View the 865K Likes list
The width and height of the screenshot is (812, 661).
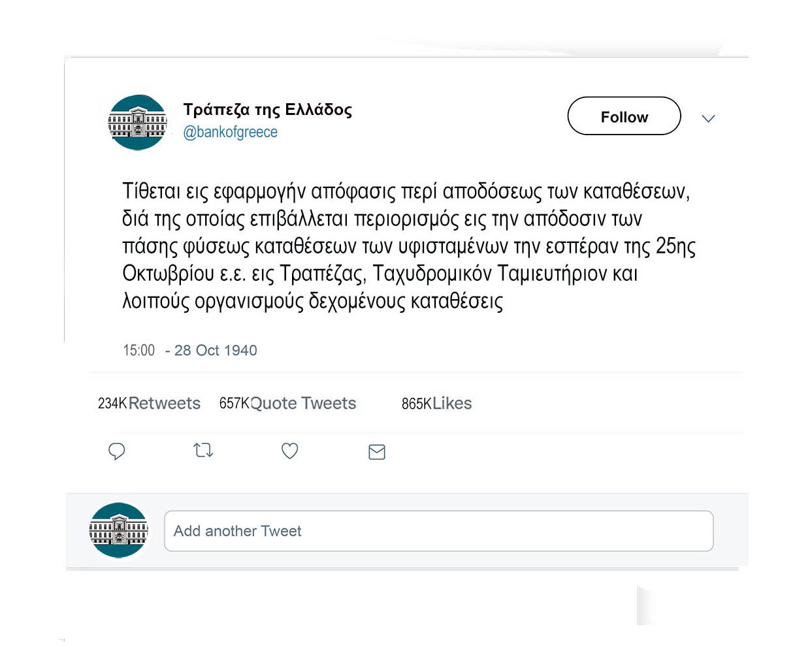[x=436, y=403]
